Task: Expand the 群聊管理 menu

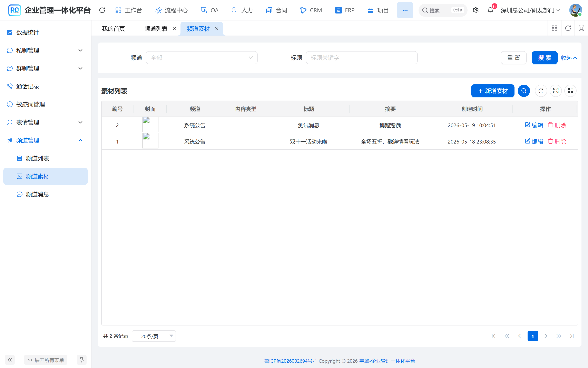Action: tap(46, 68)
